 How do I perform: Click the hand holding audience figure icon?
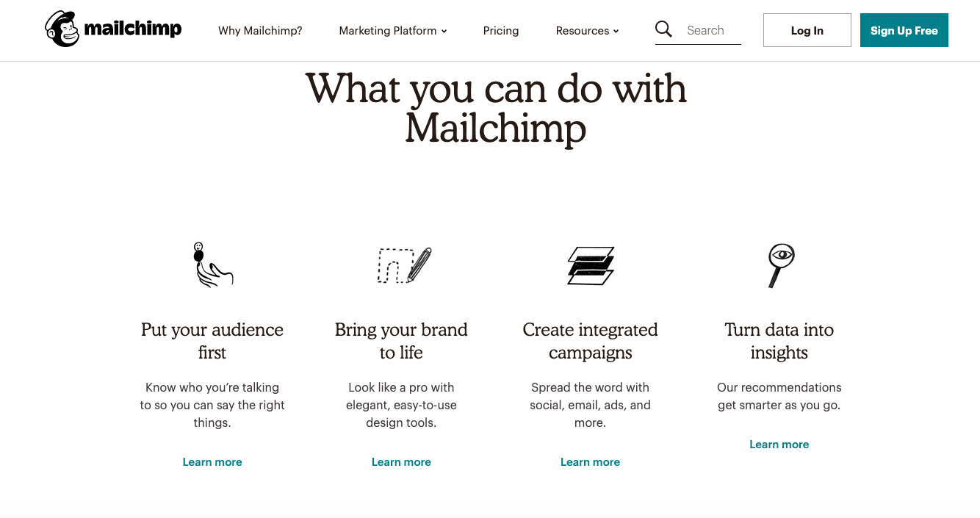coord(212,265)
